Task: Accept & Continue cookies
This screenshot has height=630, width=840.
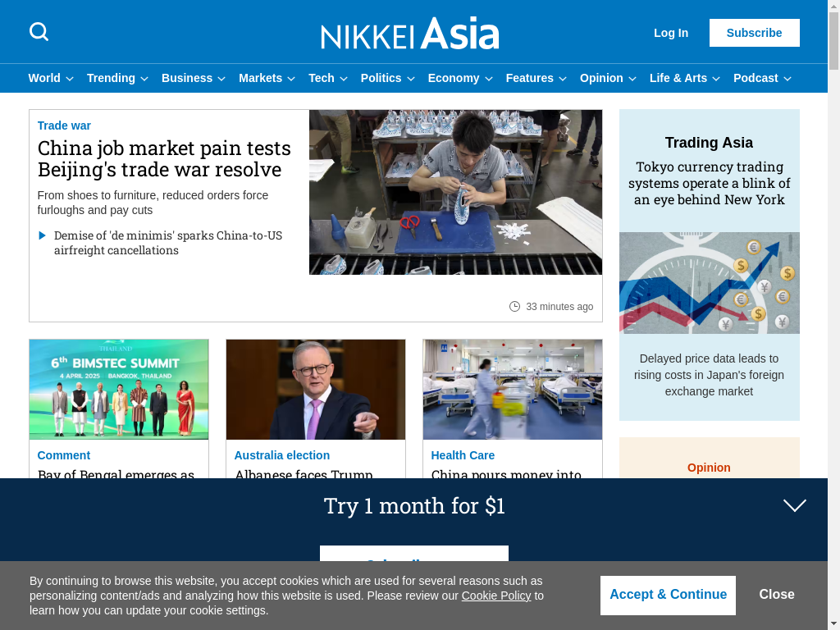Action: [668, 595]
